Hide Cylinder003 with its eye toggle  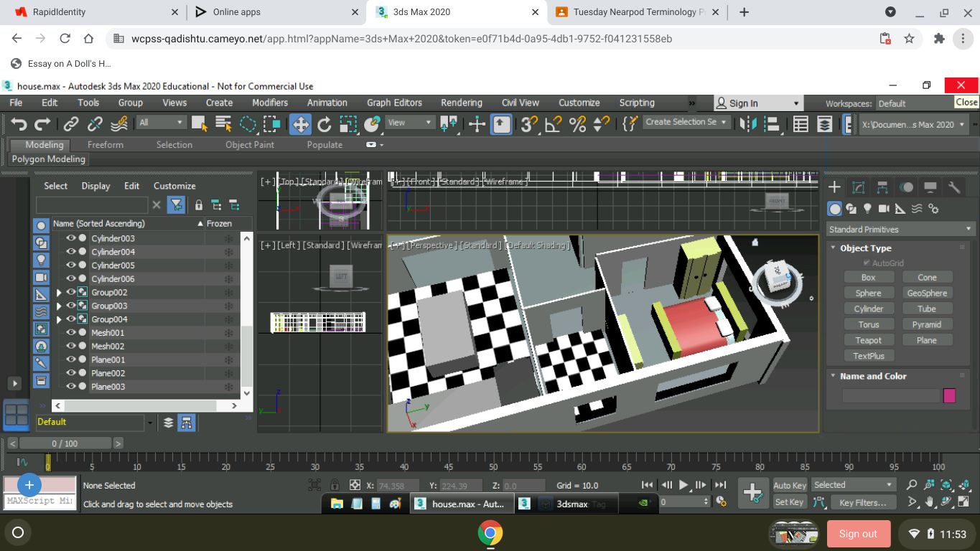click(x=71, y=237)
